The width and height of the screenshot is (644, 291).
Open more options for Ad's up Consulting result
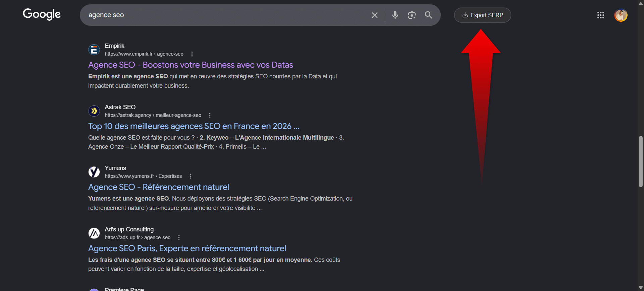[x=179, y=237]
